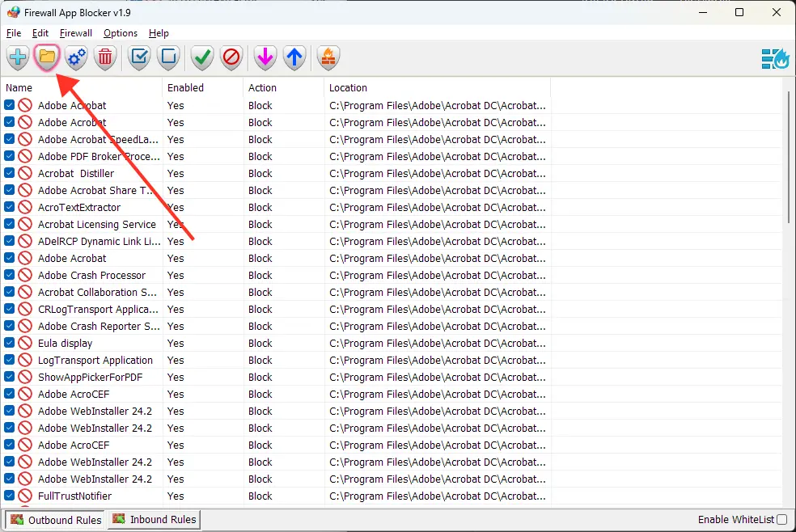Toggle the Adobe Crash Processor checkbox
The image size is (796, 532).
click(x=9, y=275)
